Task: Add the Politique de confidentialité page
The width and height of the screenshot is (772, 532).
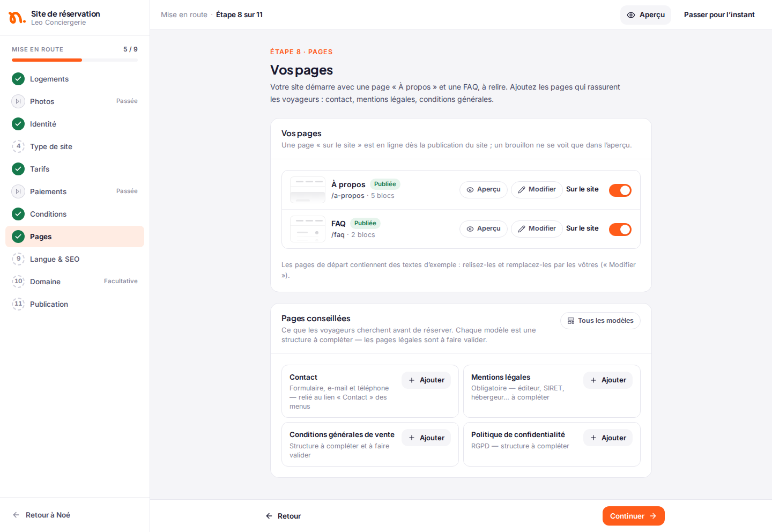Action: point(608,438)
